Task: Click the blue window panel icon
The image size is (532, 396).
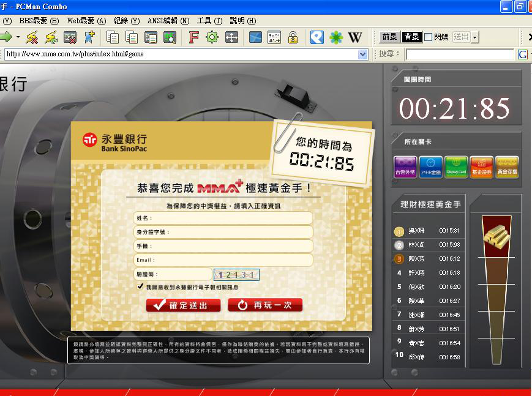Action: (255, 37)
